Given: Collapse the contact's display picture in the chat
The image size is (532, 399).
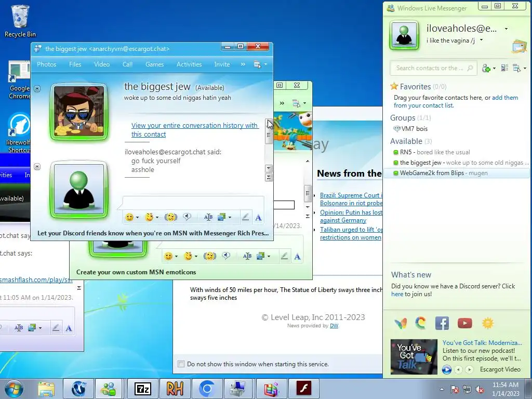Looking at the screenshot, I should [37, 88].
